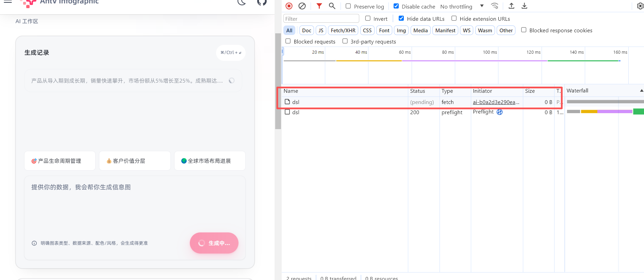Sort by Status column header
Screen dimensions: 644x280
click(424, 91)
